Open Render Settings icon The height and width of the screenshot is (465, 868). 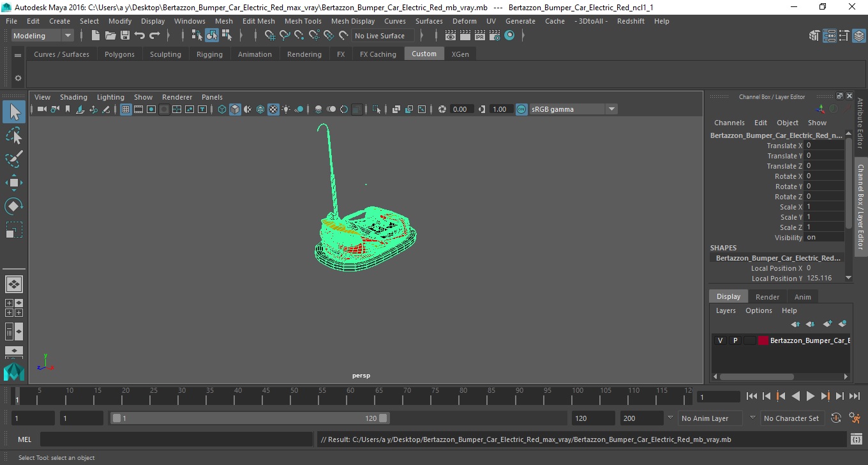[495, 36]
